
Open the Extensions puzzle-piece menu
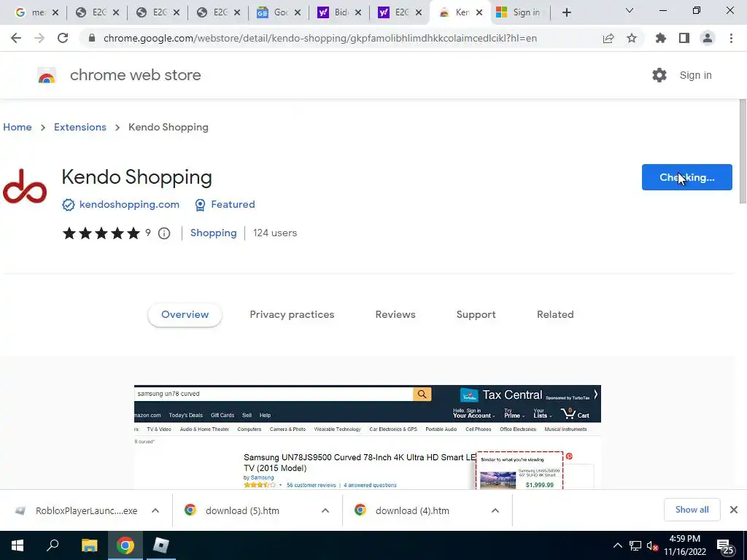[661, 38]
